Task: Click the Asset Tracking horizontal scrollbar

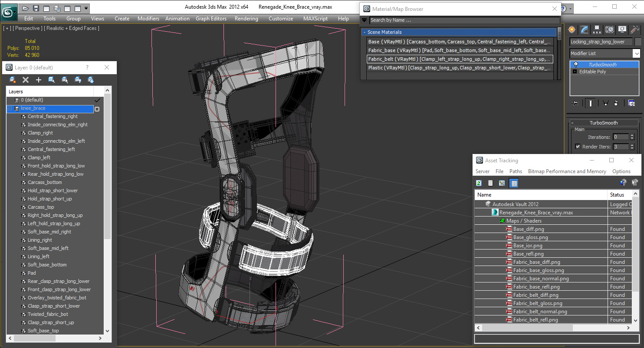Action: point(553,327)
